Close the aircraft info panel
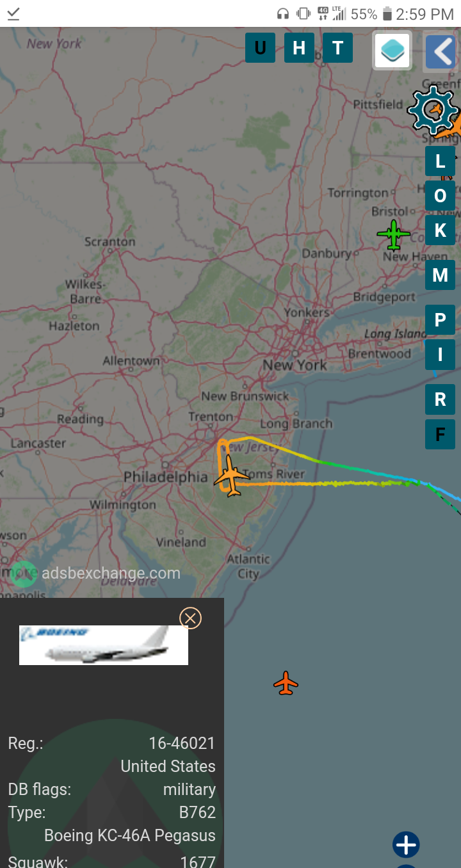The width and height of the screenshot is (461, 868). pos(190,618)
